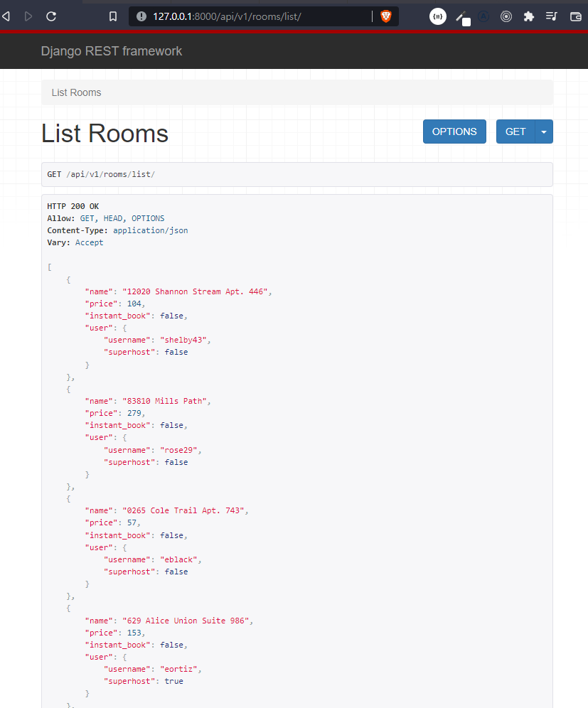Click the pen extension icon
588x708 pixels.
click(462, 18)
